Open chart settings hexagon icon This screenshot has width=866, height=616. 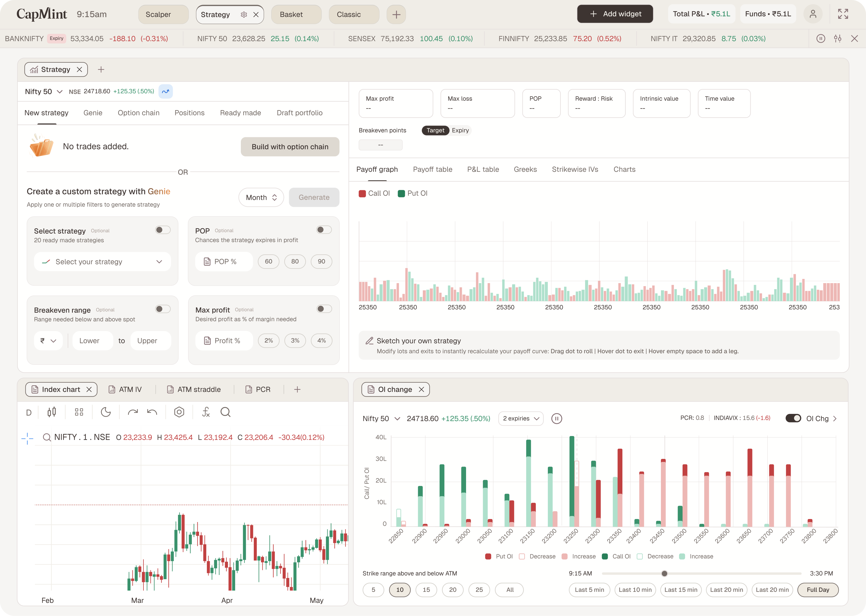click(179, 412)
